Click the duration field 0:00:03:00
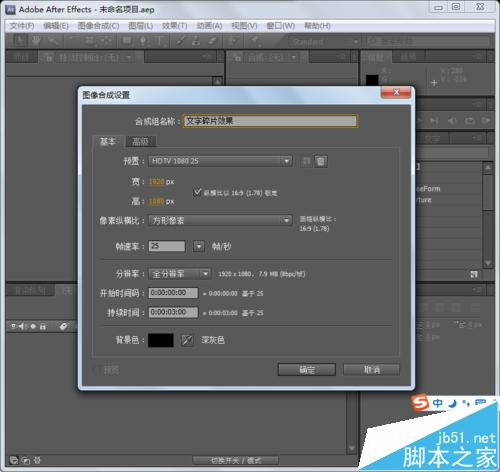The image size is (500, 472). click(x=173, y=312)
